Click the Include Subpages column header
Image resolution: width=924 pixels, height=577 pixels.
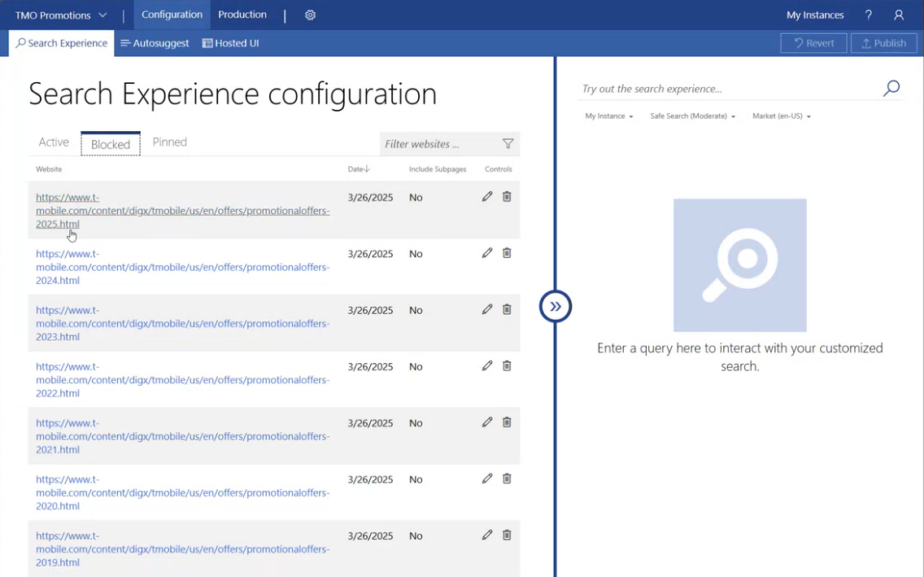pyautogui.click(x=438, y=169)
